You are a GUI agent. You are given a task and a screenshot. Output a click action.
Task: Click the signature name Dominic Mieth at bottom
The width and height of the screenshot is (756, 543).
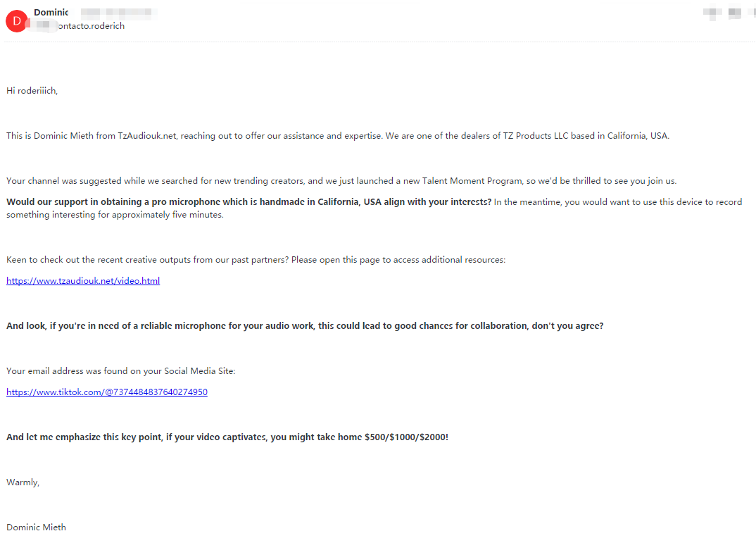pyautogui.click(x=36, y=528)
